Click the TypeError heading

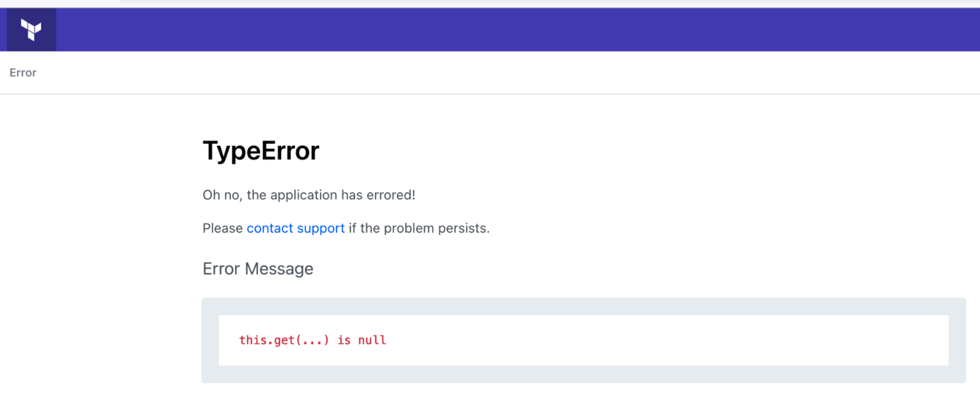pos(261,151)
